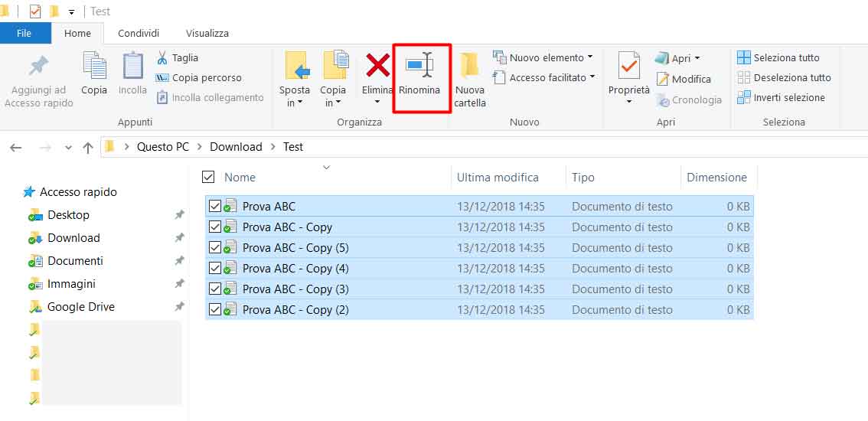Open Desktop in the sidebar
The height and width of the screenshot is (421, 868).
59,215
